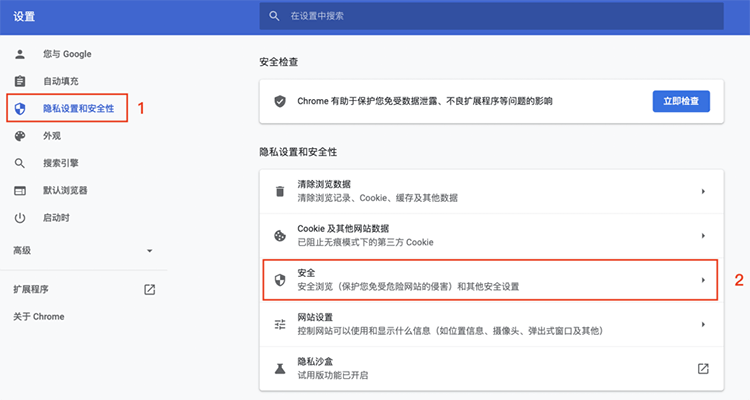Open the arrow for 网站设置 row

703,324
